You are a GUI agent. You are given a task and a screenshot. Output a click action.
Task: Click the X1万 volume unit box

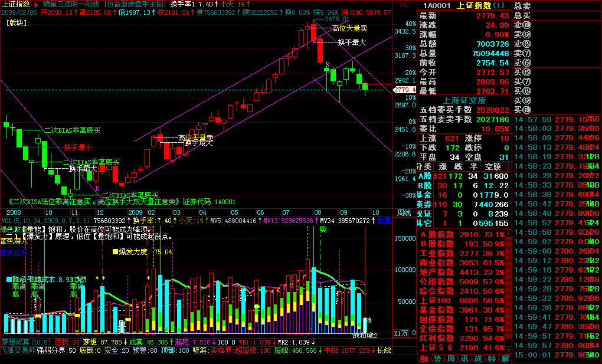tap(401, 333)
